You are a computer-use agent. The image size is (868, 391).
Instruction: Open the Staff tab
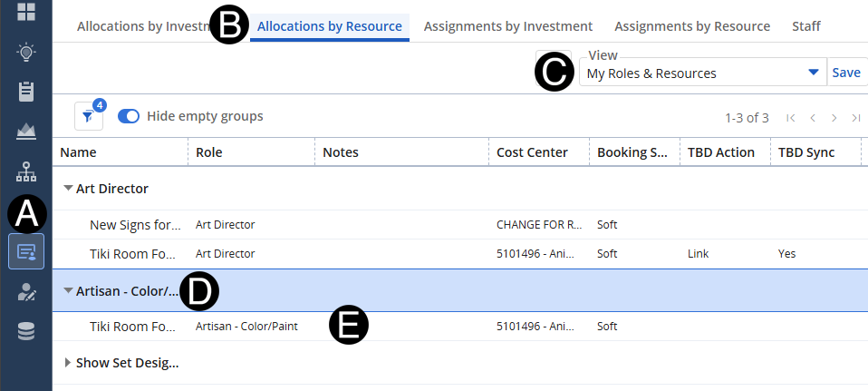point(805,26)
